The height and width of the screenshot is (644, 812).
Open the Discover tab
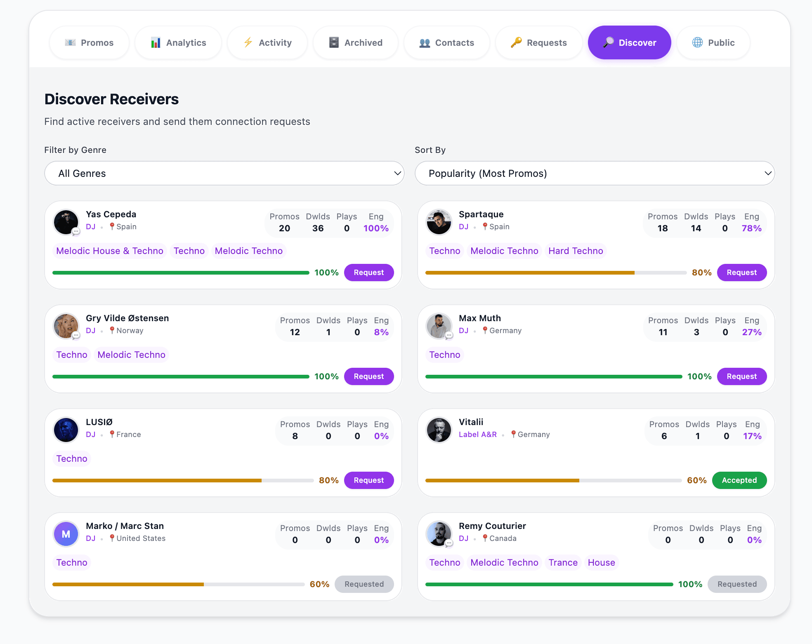pyautogui.click(x=629, y=42)
